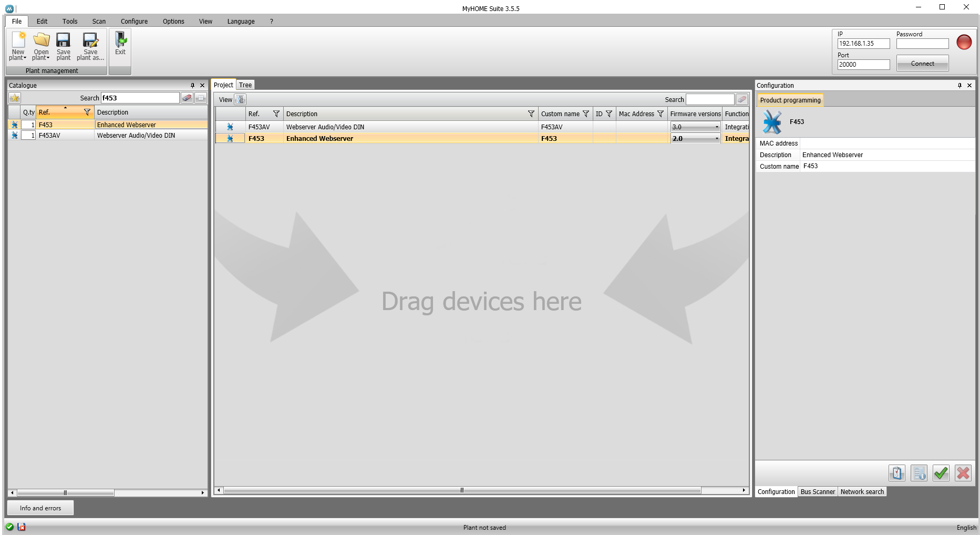Click the red X cancel icon in Configuration
The image size is (980, 535).
click(x=963, y=474)
